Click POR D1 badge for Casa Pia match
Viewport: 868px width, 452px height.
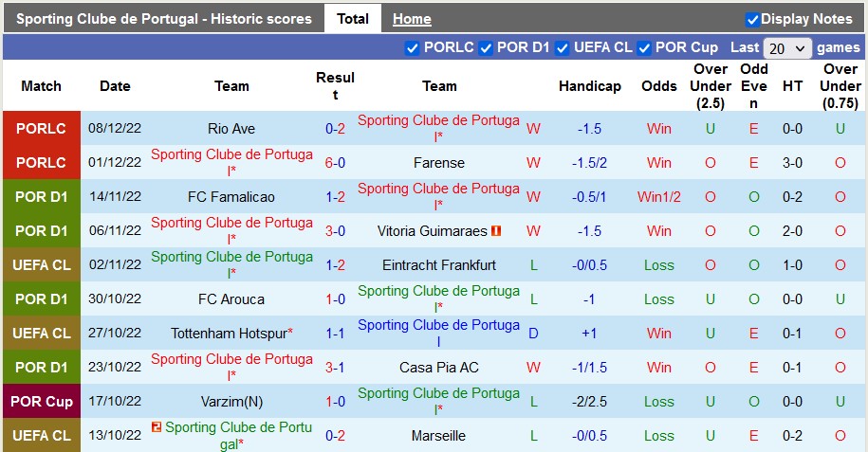(42, 367)
